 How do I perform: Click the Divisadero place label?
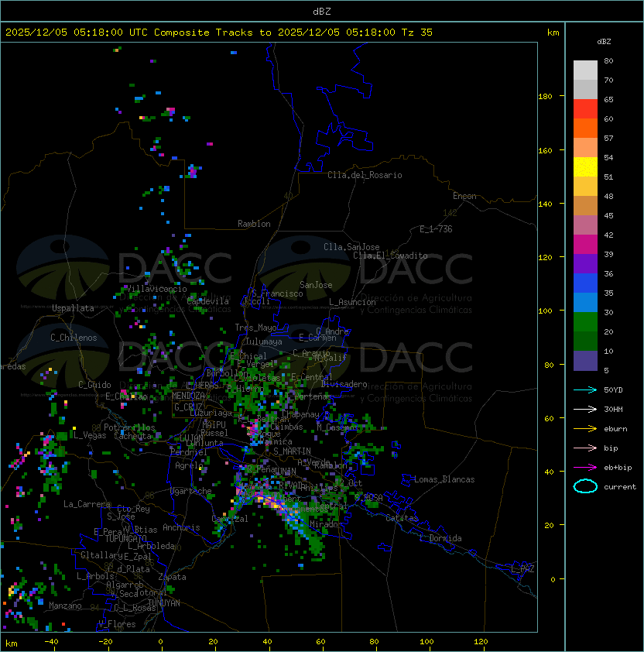[x=344, y=384]
